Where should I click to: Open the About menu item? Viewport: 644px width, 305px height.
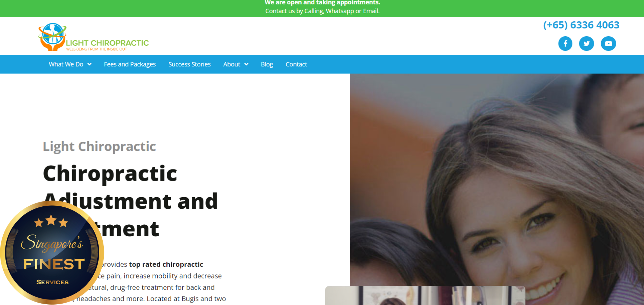pyautogui.click(x=232, y=64)
